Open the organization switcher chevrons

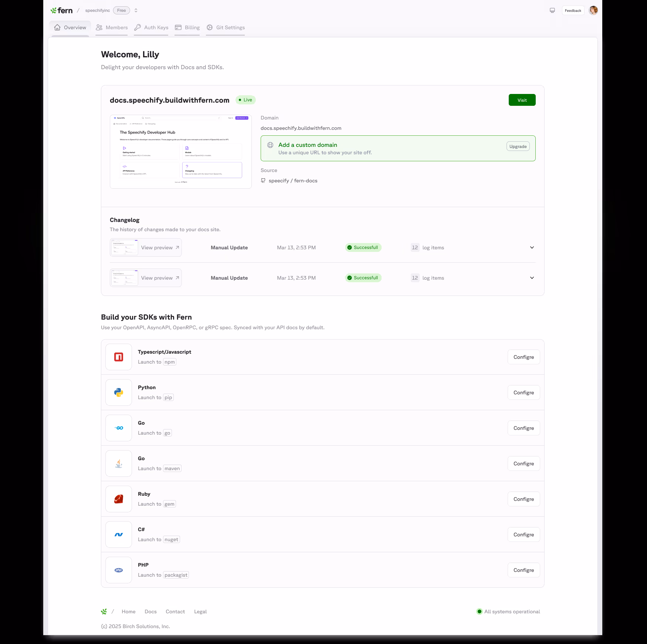[x=136, y=10]
